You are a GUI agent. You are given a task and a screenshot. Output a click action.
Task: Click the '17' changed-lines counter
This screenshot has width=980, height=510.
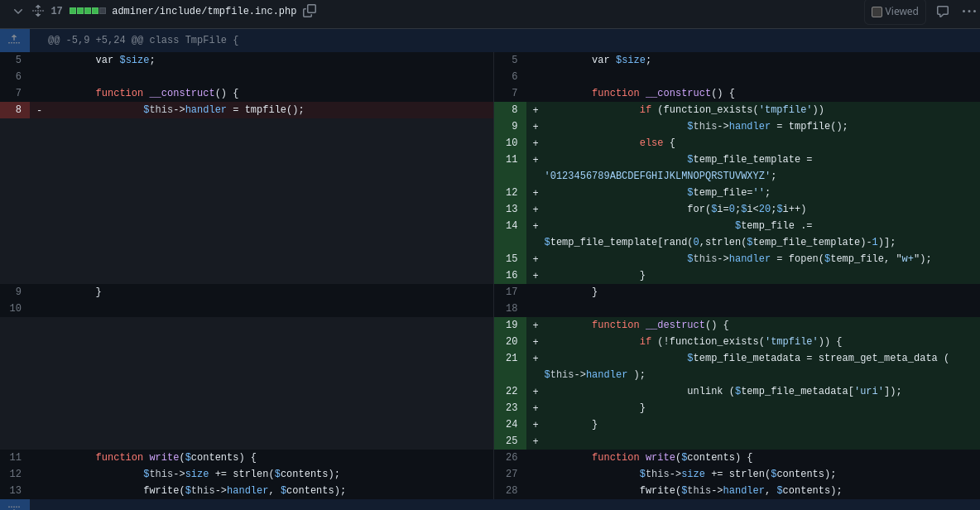pyautogui.click(x=55, y=12)
